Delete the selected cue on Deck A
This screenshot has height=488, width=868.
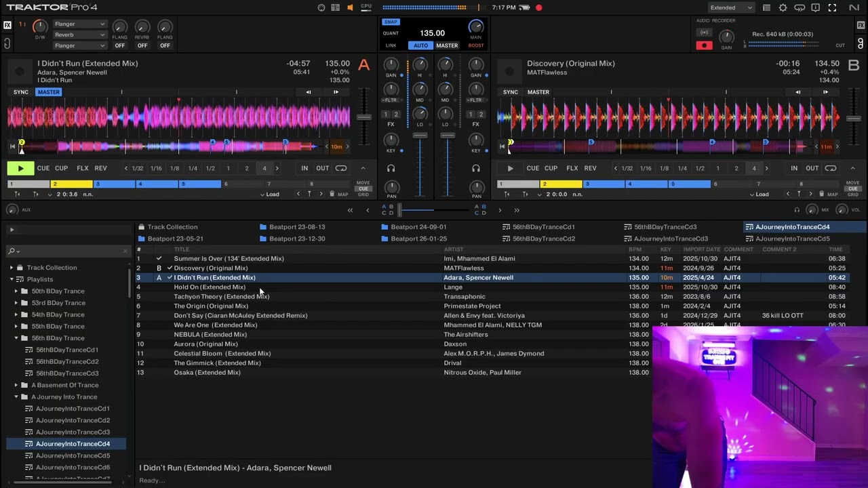[332, 195]
